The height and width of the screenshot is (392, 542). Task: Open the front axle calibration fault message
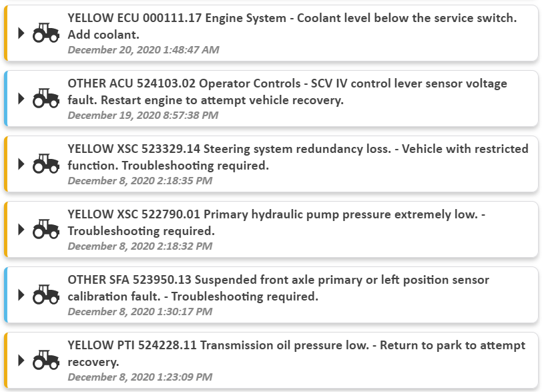click(x=278, y=288)
